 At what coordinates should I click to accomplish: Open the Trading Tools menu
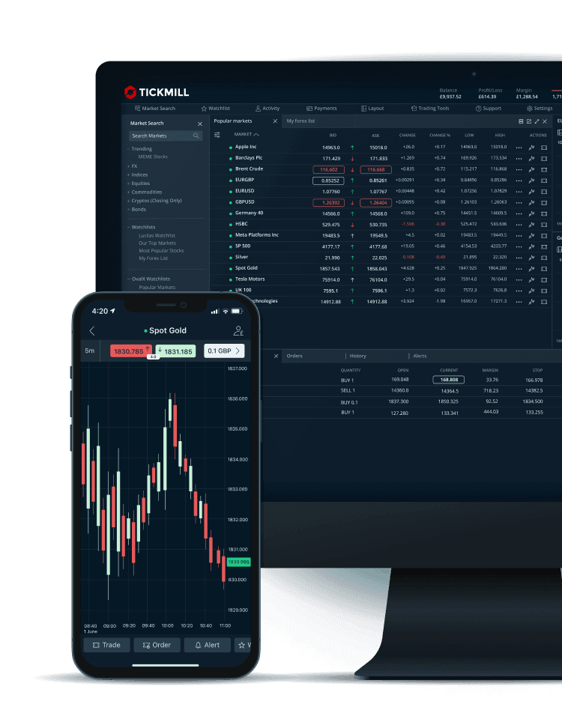(430, 108)
